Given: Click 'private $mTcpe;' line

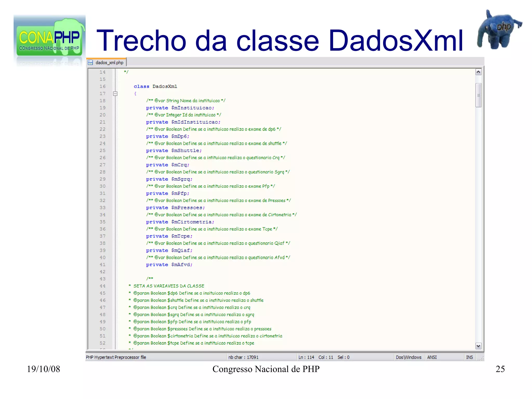Looking at the screenshot, I should 169,236.
